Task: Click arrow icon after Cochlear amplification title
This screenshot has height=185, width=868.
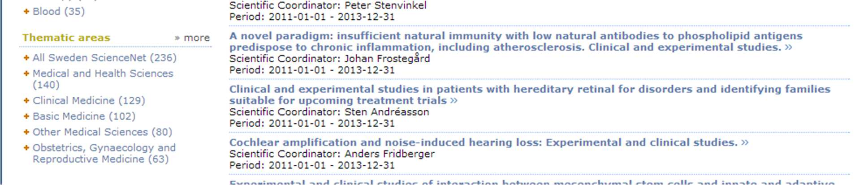Action: (x=745, y=143)
